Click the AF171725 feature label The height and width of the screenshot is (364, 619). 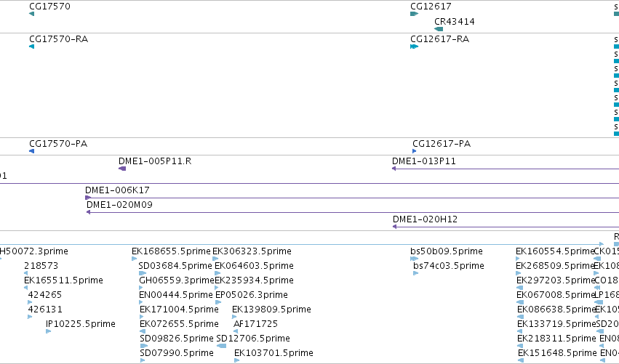pyautogui.click(x=256, y=324)
